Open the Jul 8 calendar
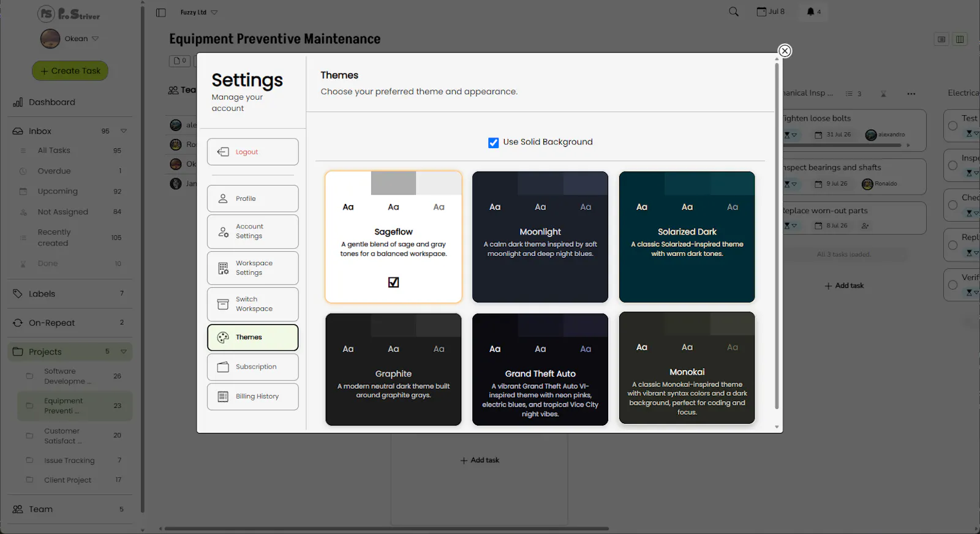The width and height of the screenshot is (980, 534). [771, 12]
